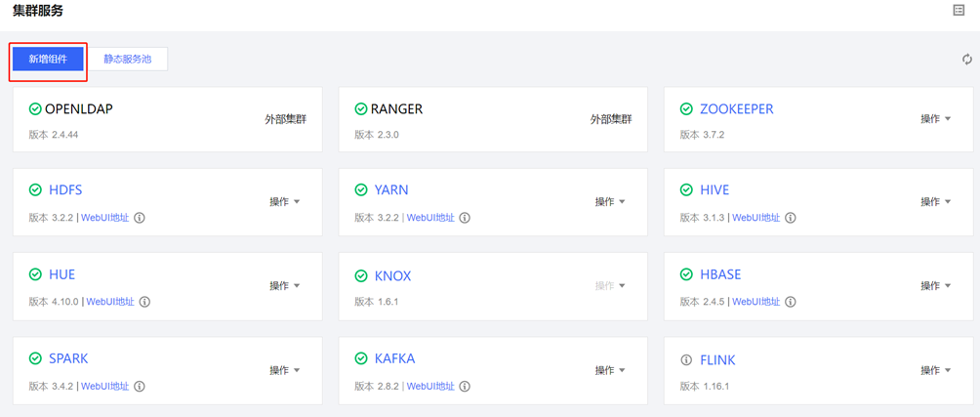
Task: Select the YARN service title
Action: click(x=391, y=190)
